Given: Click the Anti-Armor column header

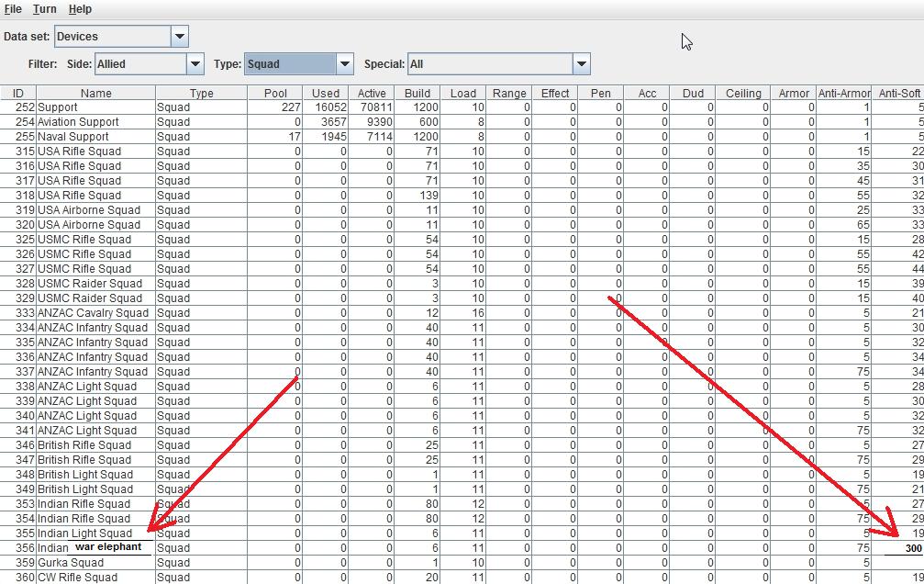Looking at the screenshot, I should click(844, 94).
